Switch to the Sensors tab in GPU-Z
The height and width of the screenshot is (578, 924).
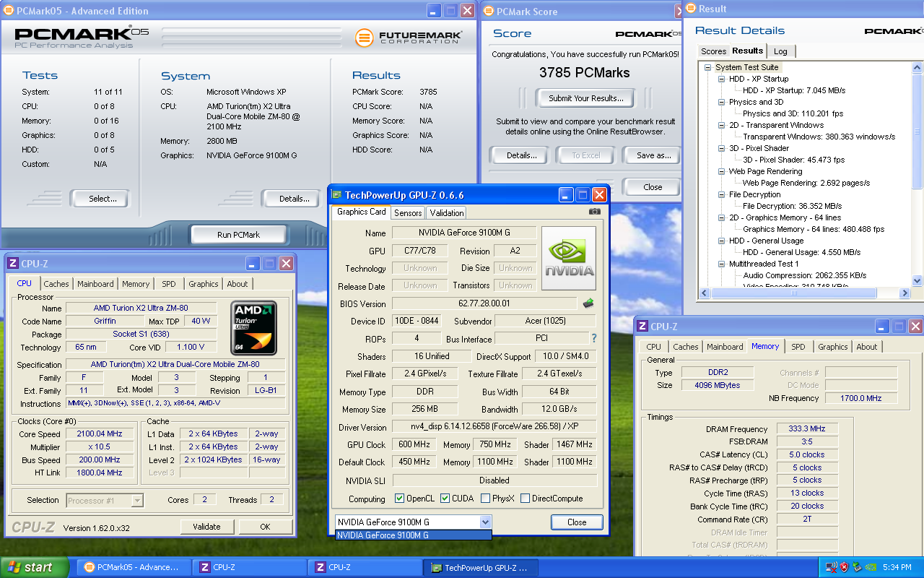pyautogui.click(x=408, y=213)
